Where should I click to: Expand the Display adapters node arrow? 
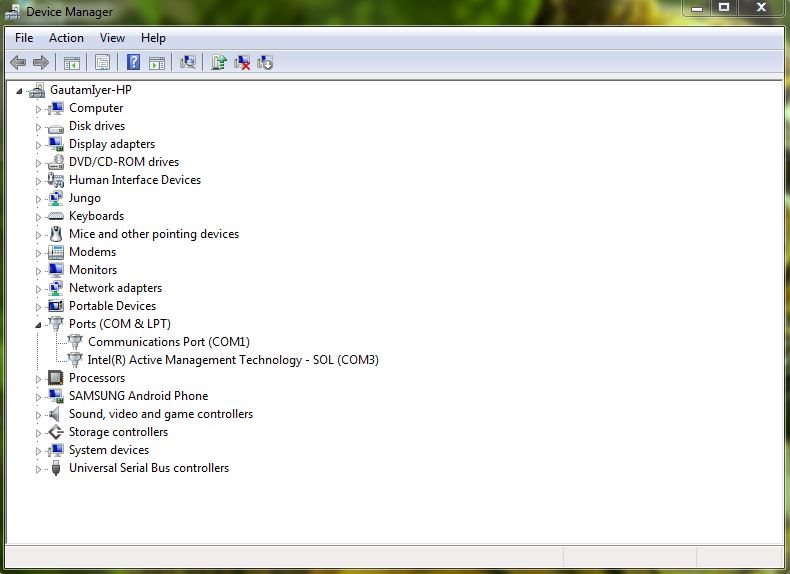point(38,145)
